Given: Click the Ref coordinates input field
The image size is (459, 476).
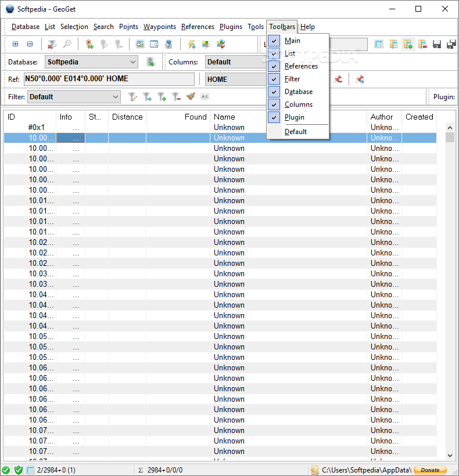Looking at the screenshot, I should [109, 79].
